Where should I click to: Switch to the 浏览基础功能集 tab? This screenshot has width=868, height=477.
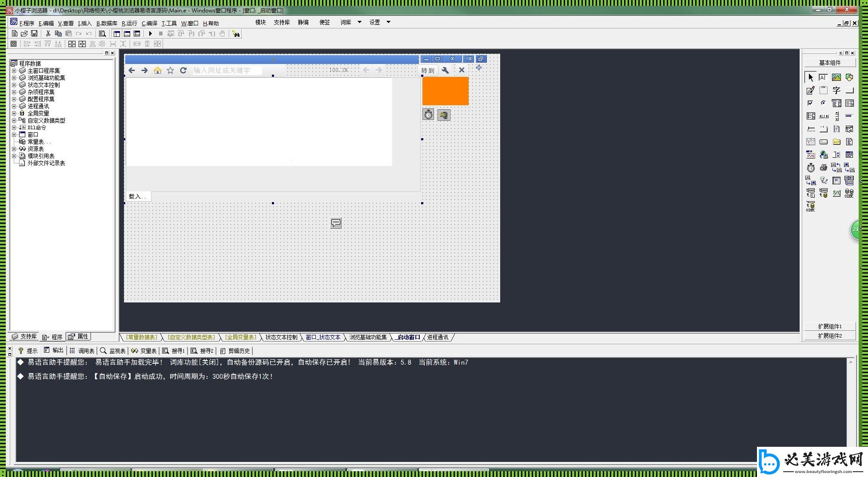coord(367,338)
